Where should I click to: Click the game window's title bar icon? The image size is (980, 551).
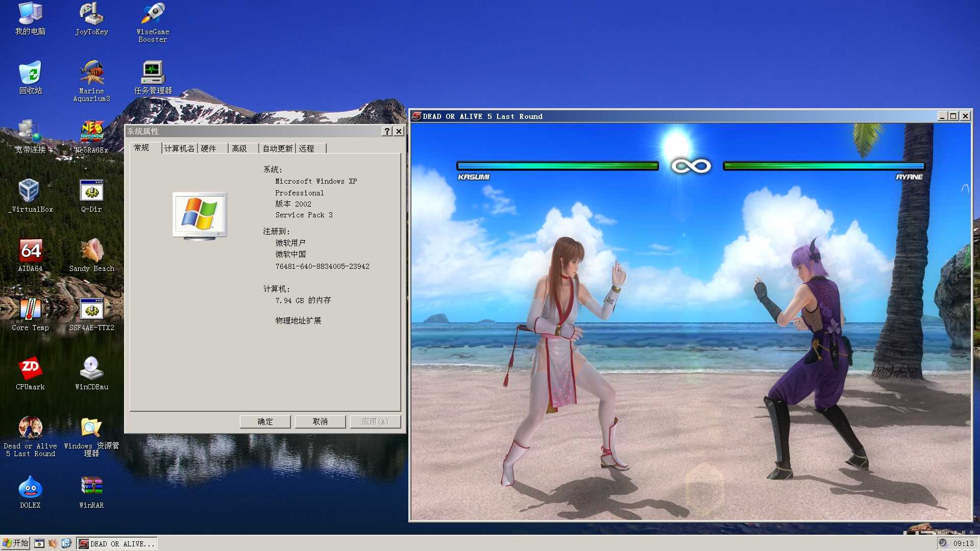(416, 116)
